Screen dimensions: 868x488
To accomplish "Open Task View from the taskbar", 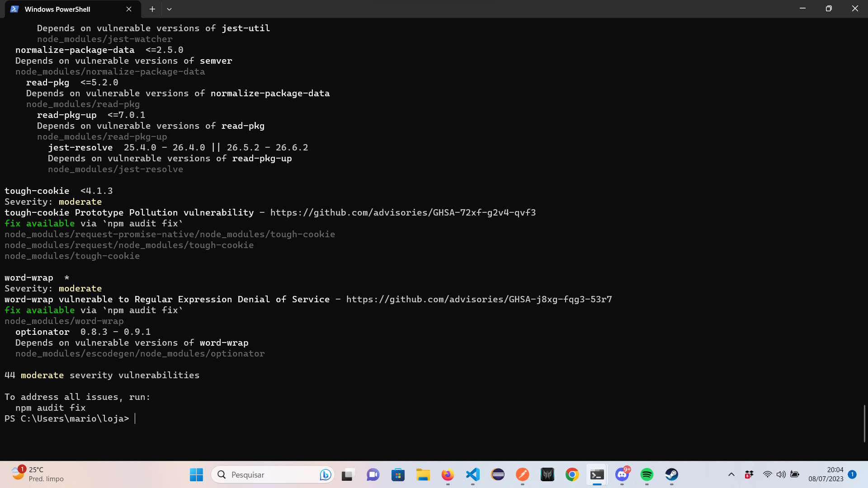I will pos(348,474).
